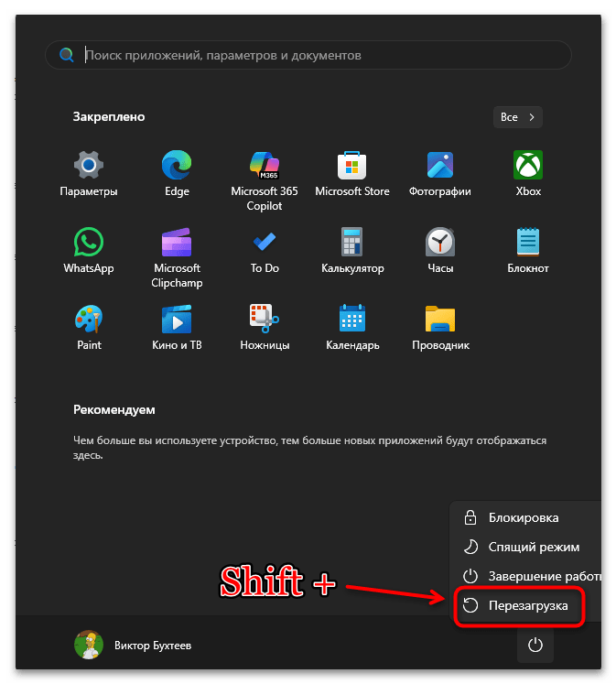Click the search magnifier icon
This screenshot has width=616, height=684.
(x=66, y=55)
